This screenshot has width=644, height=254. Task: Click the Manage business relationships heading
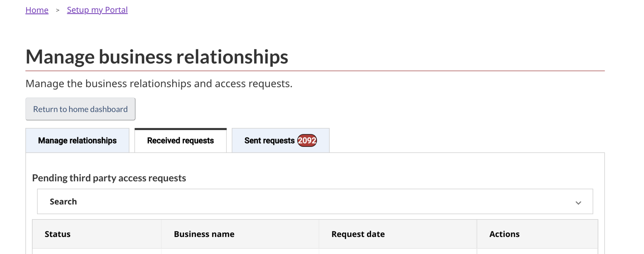[157, 57]
